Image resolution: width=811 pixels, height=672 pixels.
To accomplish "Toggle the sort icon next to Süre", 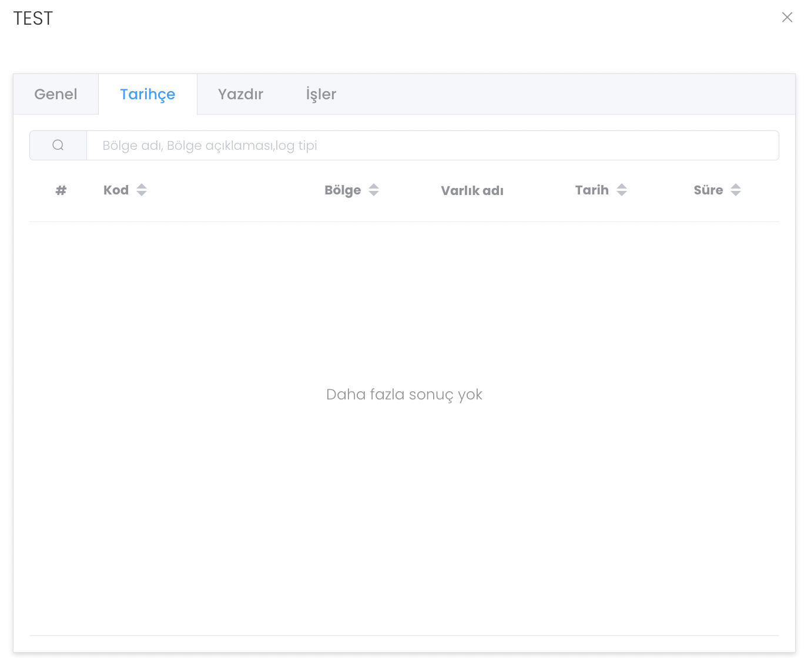I will [x=736, y=190].
